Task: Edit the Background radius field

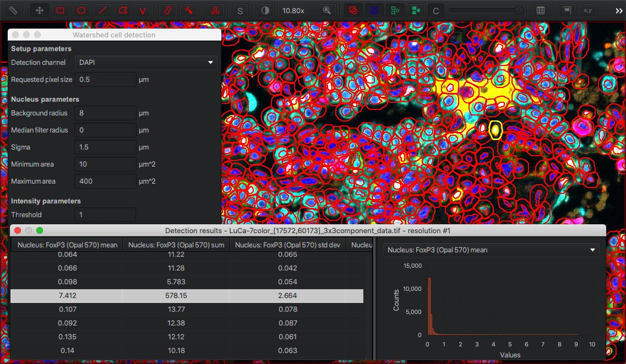Action: pyautogui.click(x=105, y=113)
